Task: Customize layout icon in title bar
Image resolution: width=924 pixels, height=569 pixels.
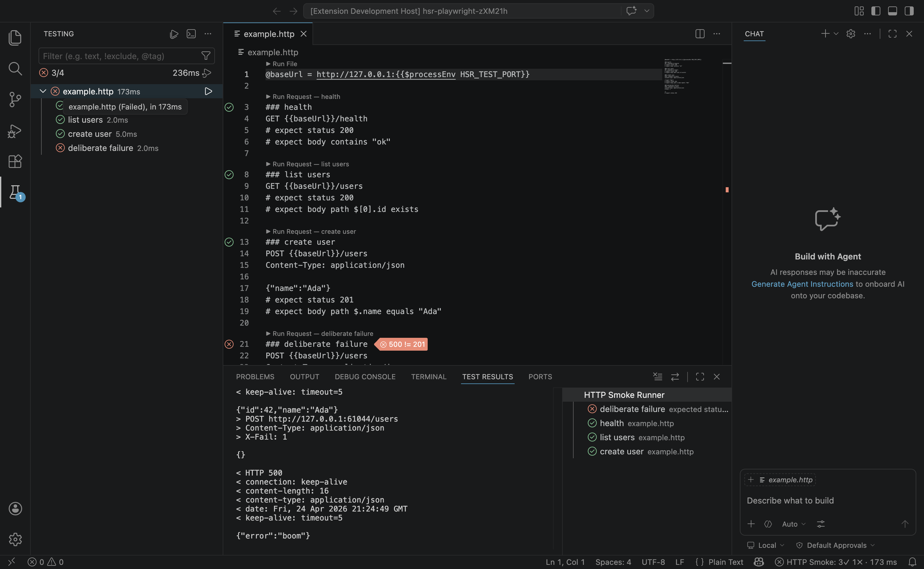Action: pos(859,11)
